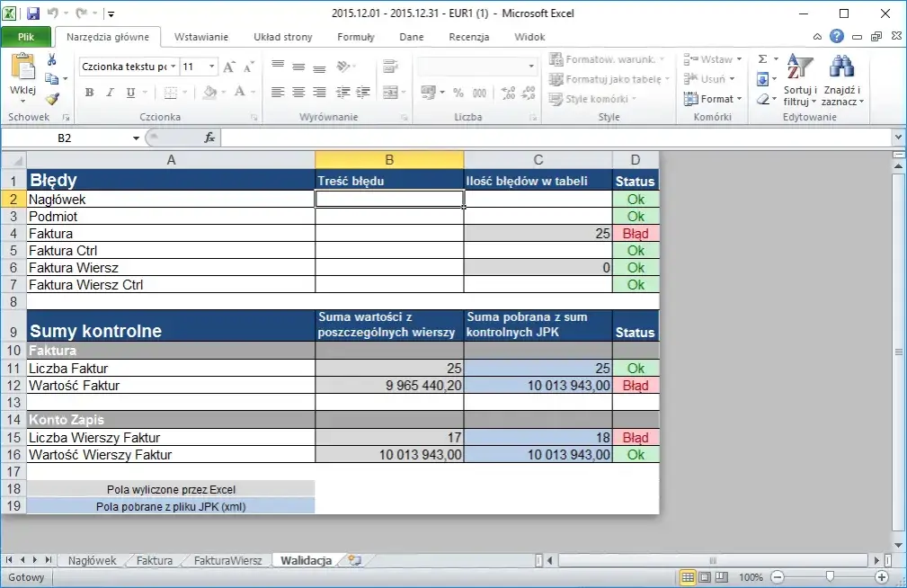The width and height of the screenshot is (907, 588).
Task: Switch to Page Layout view in status bar
Action: click(x=705, y=577)
